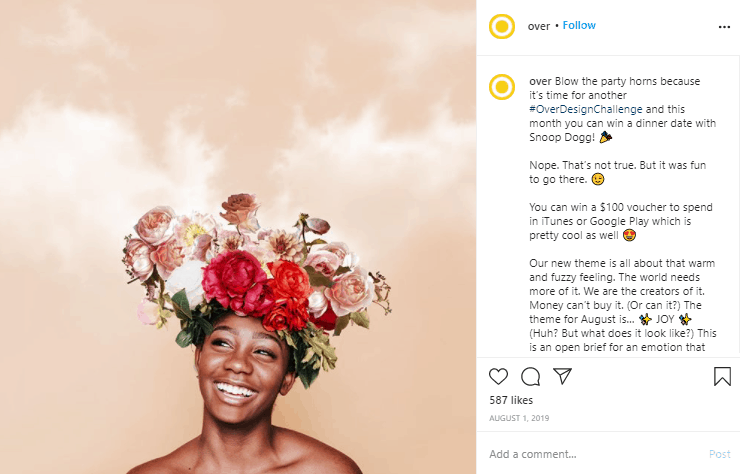Viewport: 740px width, 474px height.
Task: Like the post with the heart icon
Action: [x=498, y=376]
